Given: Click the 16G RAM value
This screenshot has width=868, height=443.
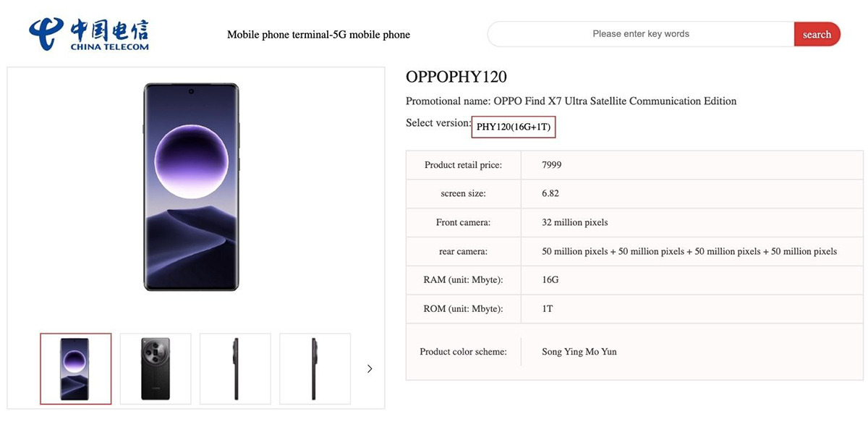Looking at the screenshot, I should [550, 280].
